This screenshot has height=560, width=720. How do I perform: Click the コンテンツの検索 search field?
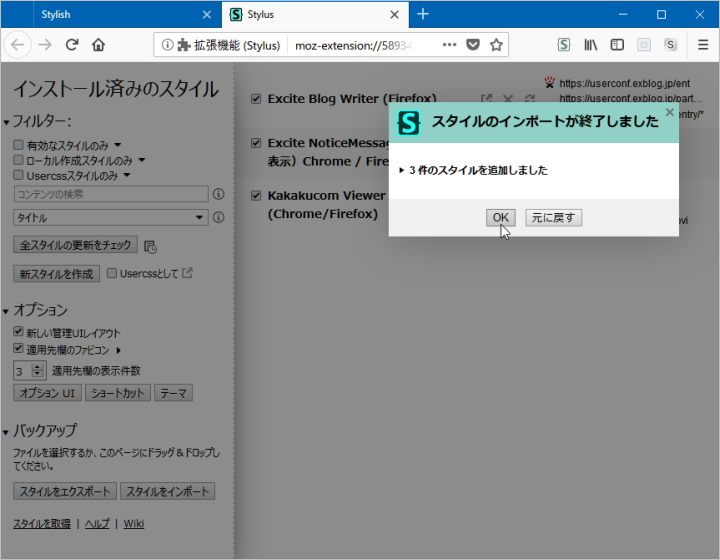[x=111, y=194]
